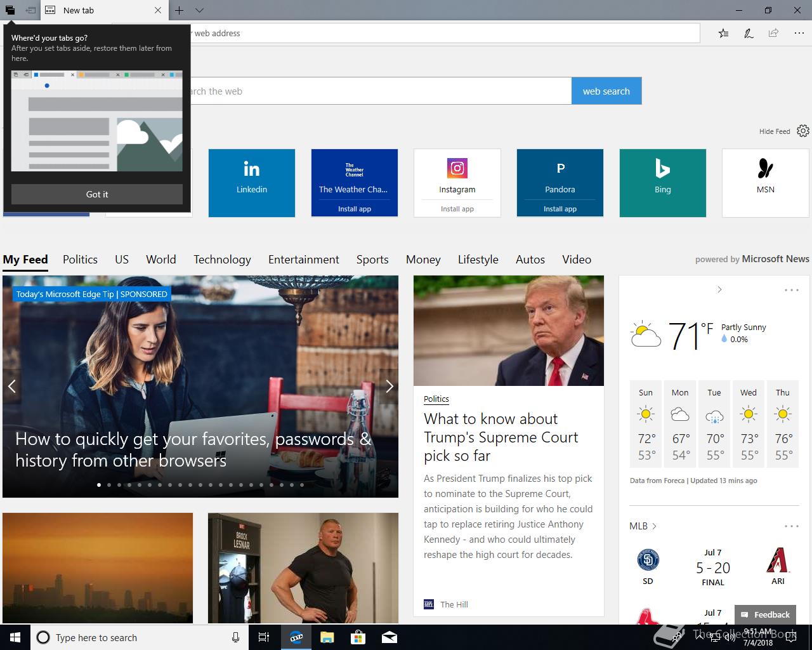Open the Brock Lesnar article thumbnail

(303, 568)
